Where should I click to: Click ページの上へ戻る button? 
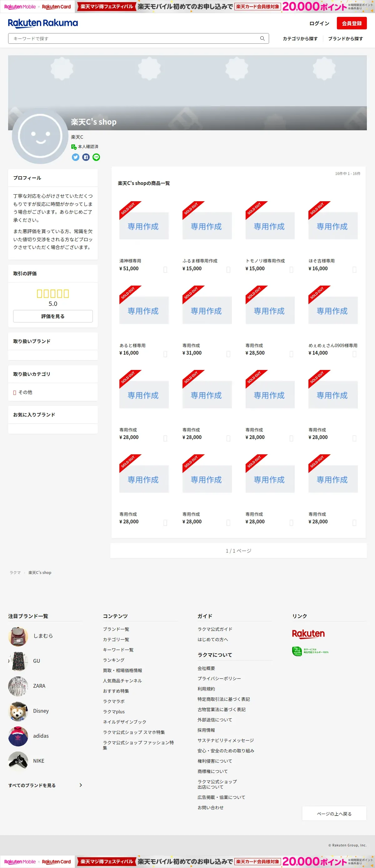click(x=334, y=813)
